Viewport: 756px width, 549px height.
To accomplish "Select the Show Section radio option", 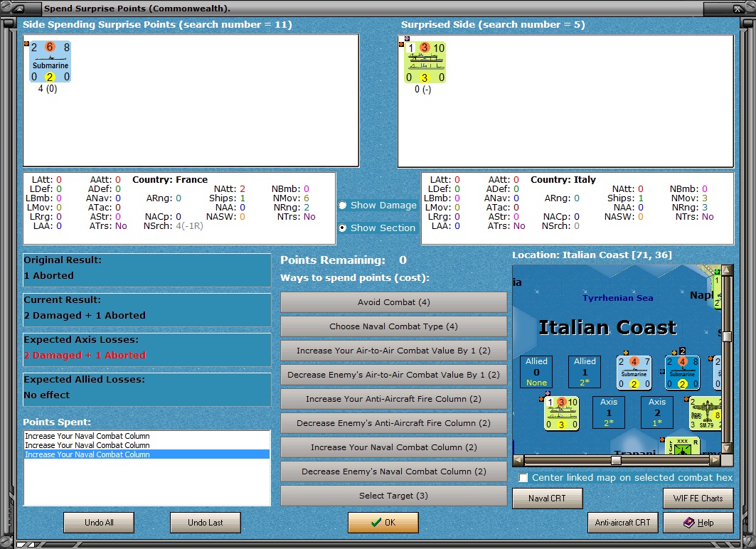I will pos(342,228).
